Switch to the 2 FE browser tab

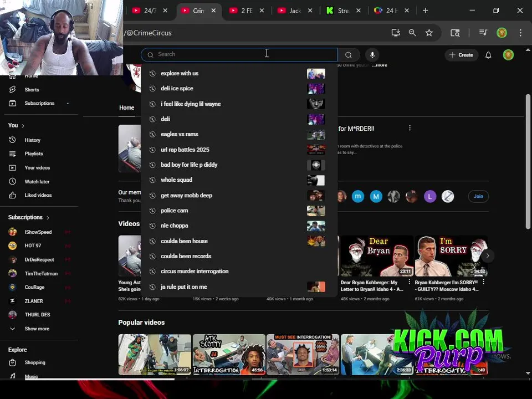point(247,11)
